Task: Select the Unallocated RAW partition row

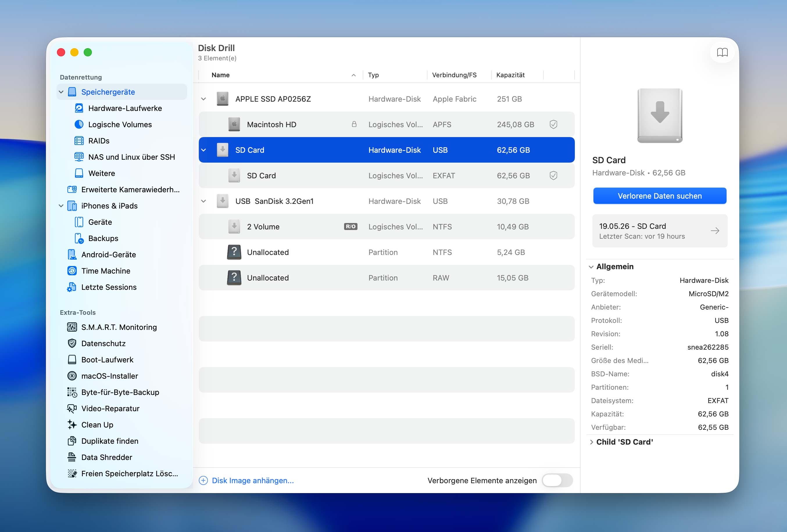Action: [x=387, y=278]
